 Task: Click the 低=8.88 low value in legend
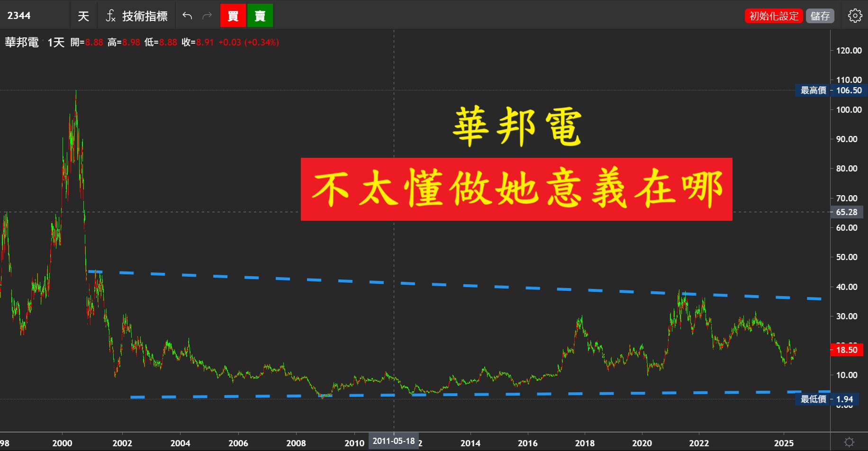coord(161,42)
